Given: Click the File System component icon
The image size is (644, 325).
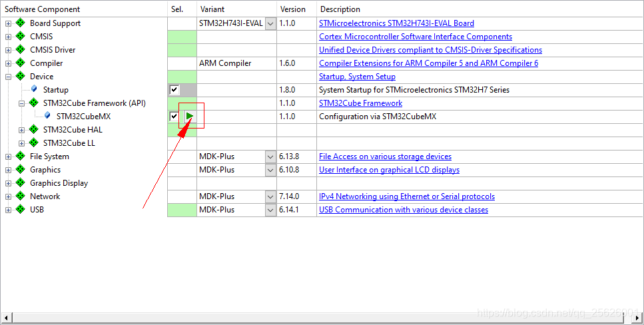Looking at the screenshot, I should (x=21, y=156).
